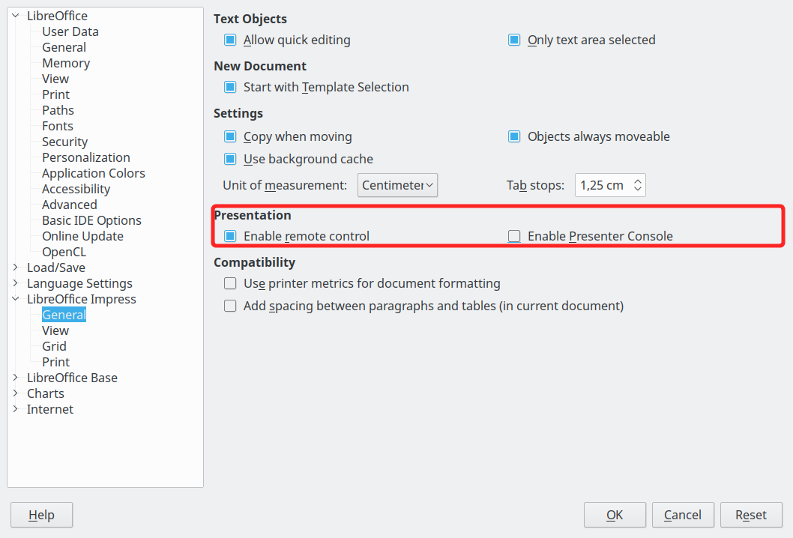Toggle Start with Template Selection
The height and width of the screenshot is (538, 793).
click(230, 87)
